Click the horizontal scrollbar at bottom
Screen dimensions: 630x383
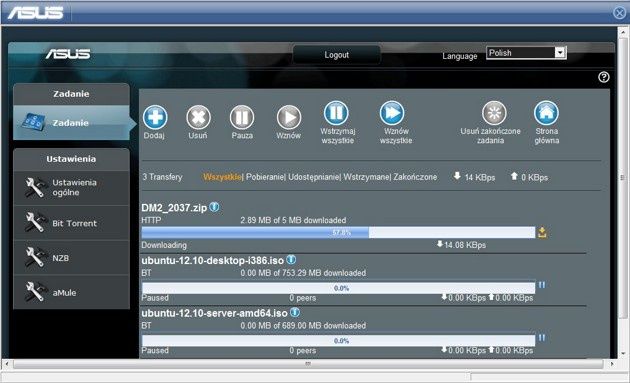pos(308,364)
